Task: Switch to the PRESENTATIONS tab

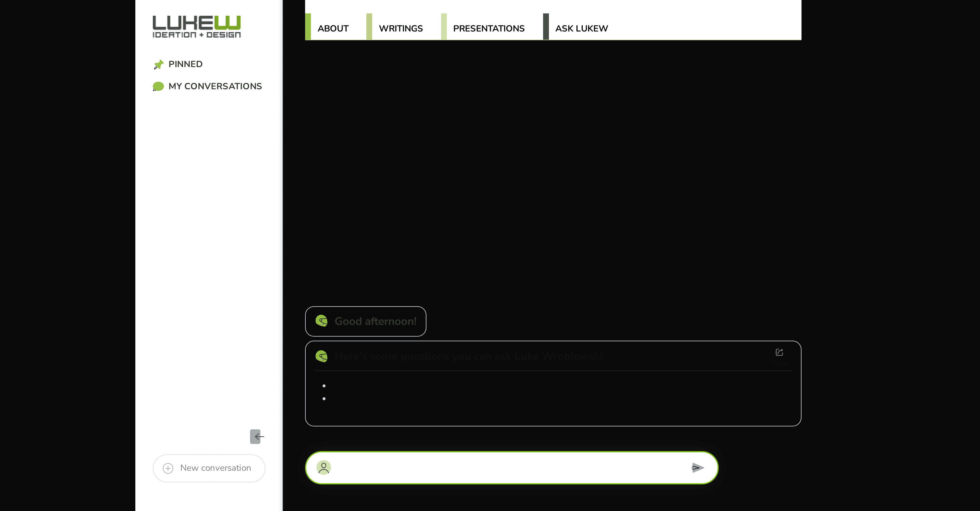Action: tap(489, 28)
